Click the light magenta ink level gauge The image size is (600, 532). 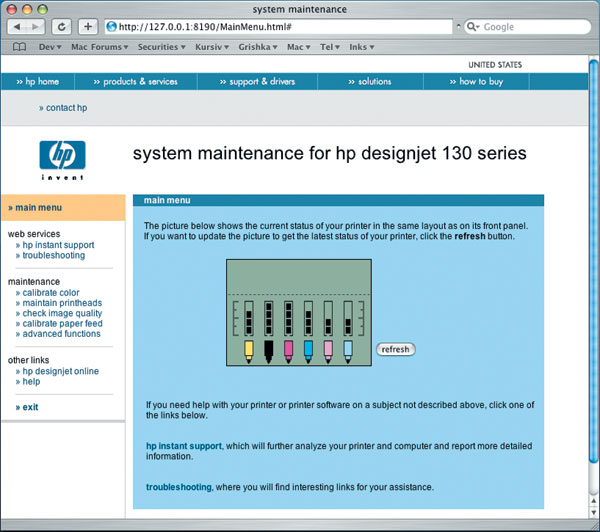(328, 318)
